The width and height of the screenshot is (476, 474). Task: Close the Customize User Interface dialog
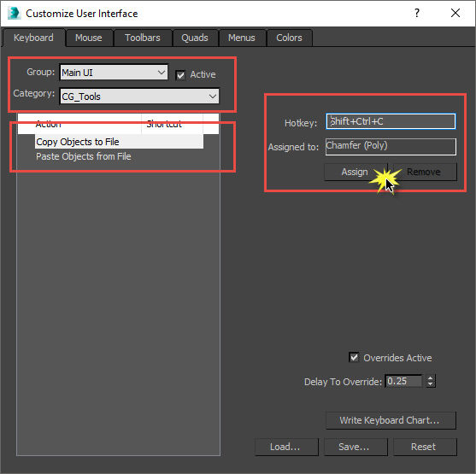[455, 13]
